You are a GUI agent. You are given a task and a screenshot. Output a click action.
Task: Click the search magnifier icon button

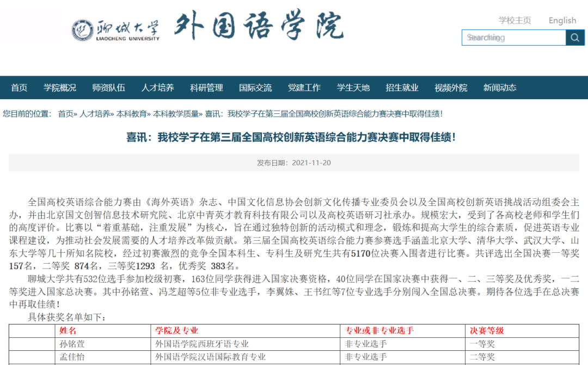click(575, 38)
